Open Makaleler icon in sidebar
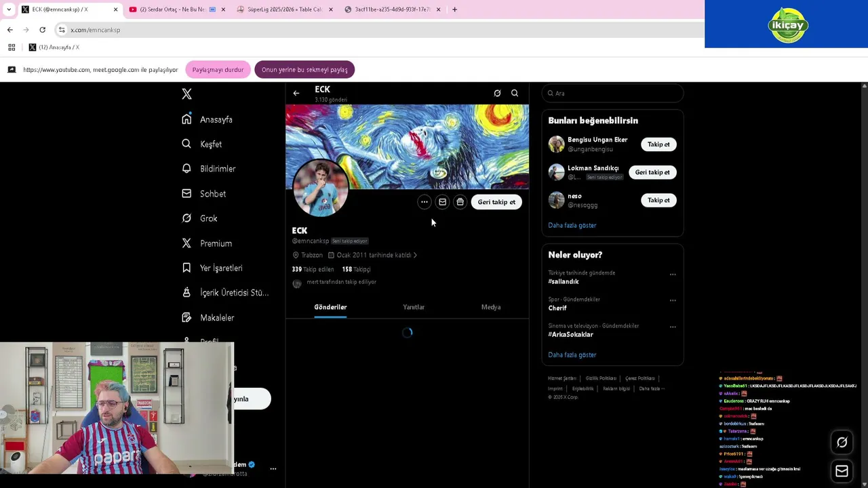This screenshot has width=868, height=488. point(186,317)
